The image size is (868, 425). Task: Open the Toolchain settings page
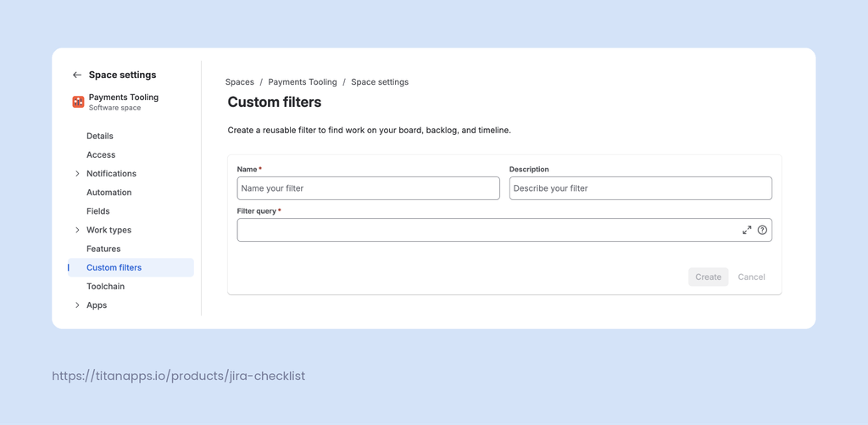point(105,287)
